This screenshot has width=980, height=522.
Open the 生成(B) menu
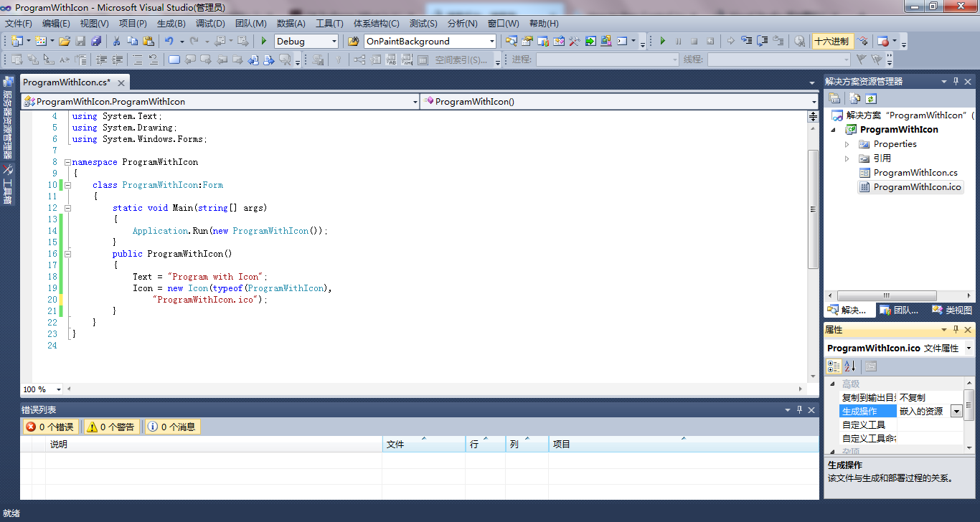[x=171, y=24]
